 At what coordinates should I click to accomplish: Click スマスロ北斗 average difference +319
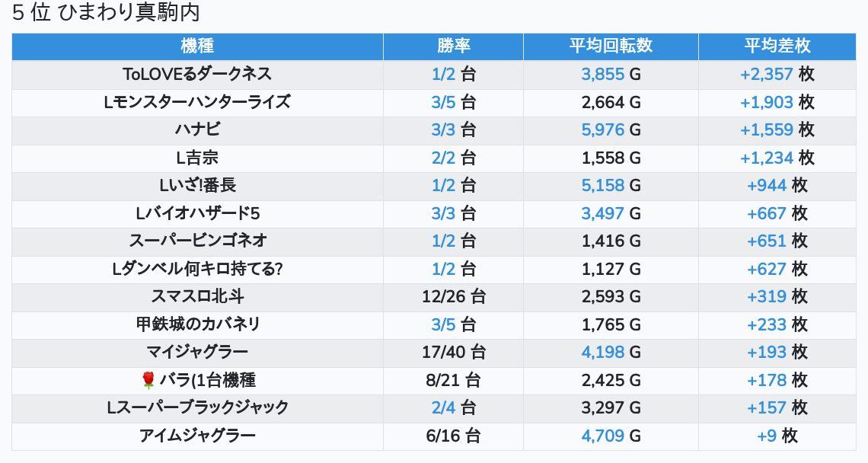point(767,296)
